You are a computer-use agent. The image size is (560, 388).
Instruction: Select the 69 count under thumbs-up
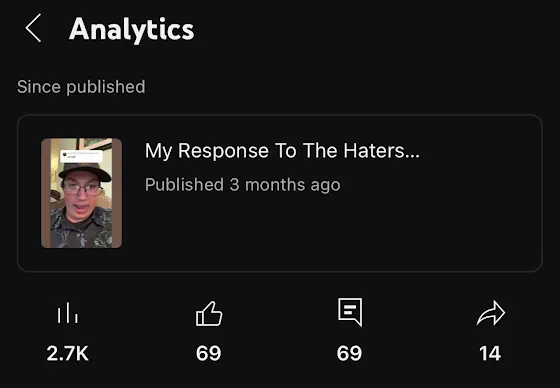[209, 353]
